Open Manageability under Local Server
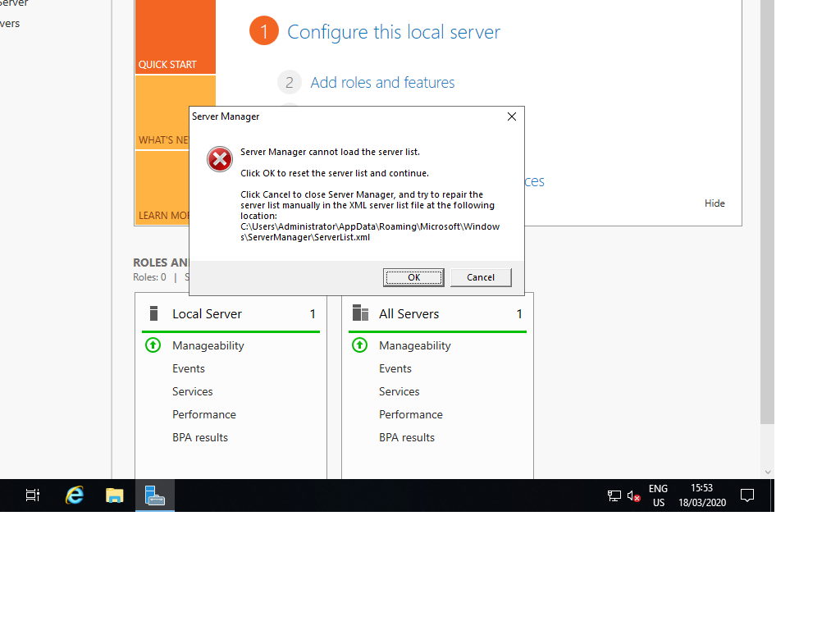The width and height of the screenshot is (840, 630). (x=208, y=346)
